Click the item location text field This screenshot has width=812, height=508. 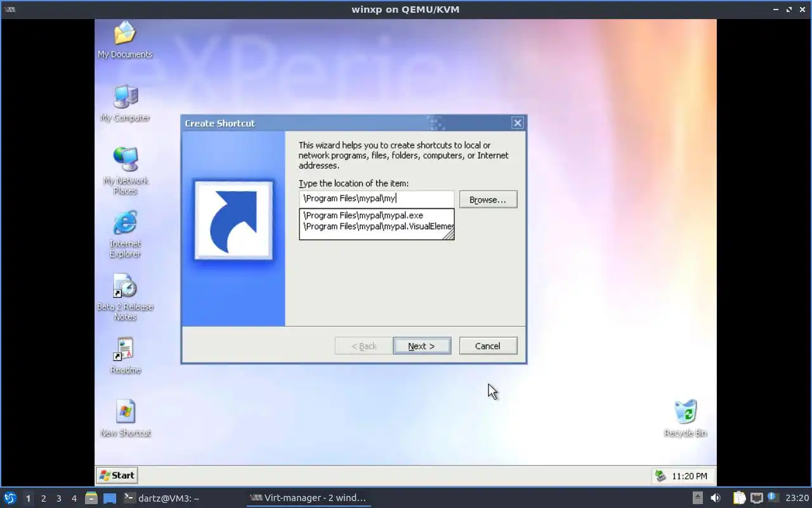376,198
